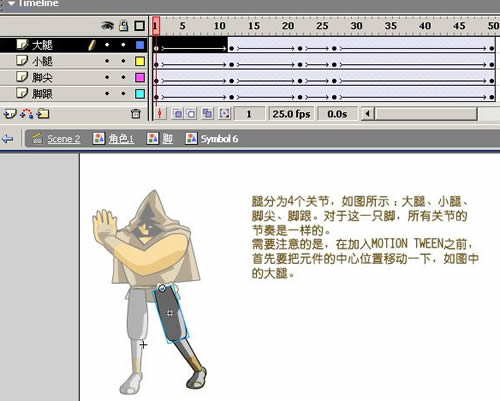Viewport: 500px width, 401px height.
Task: Enable the Onion Skin button
Action: (177, 114)
